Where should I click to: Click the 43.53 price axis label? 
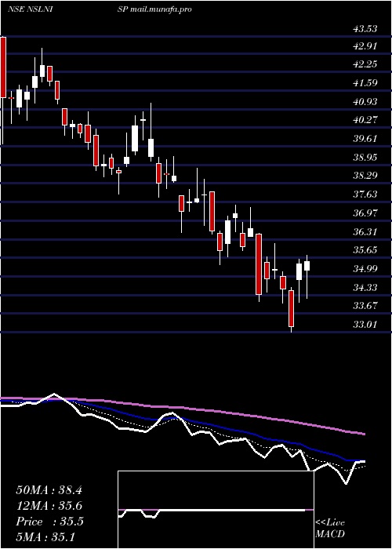(365, 29)
